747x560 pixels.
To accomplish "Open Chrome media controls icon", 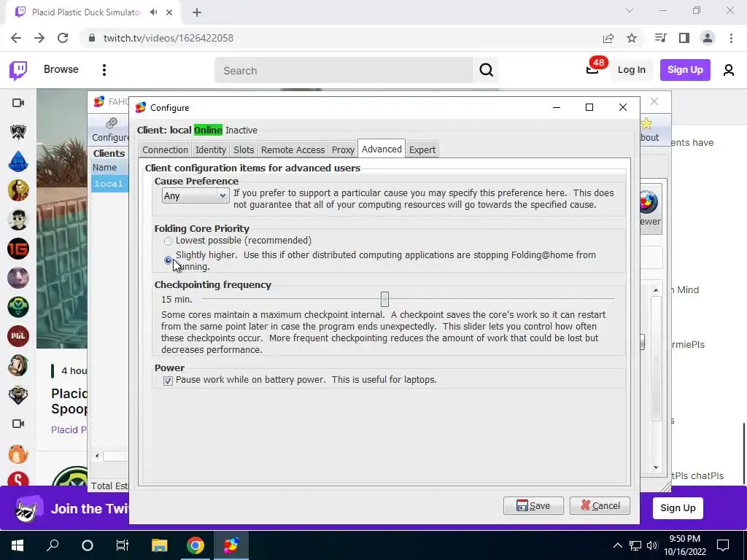I will point(660,38).
